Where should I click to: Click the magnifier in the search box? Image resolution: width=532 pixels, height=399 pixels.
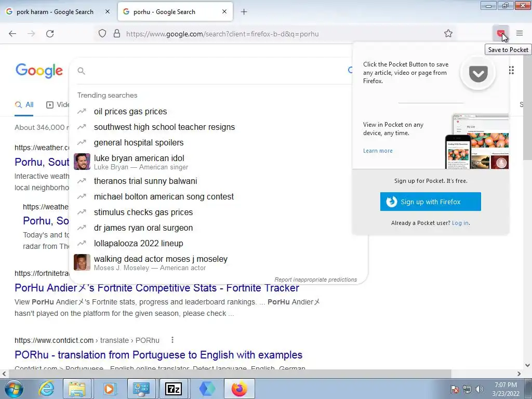click(x=81, y=71)
